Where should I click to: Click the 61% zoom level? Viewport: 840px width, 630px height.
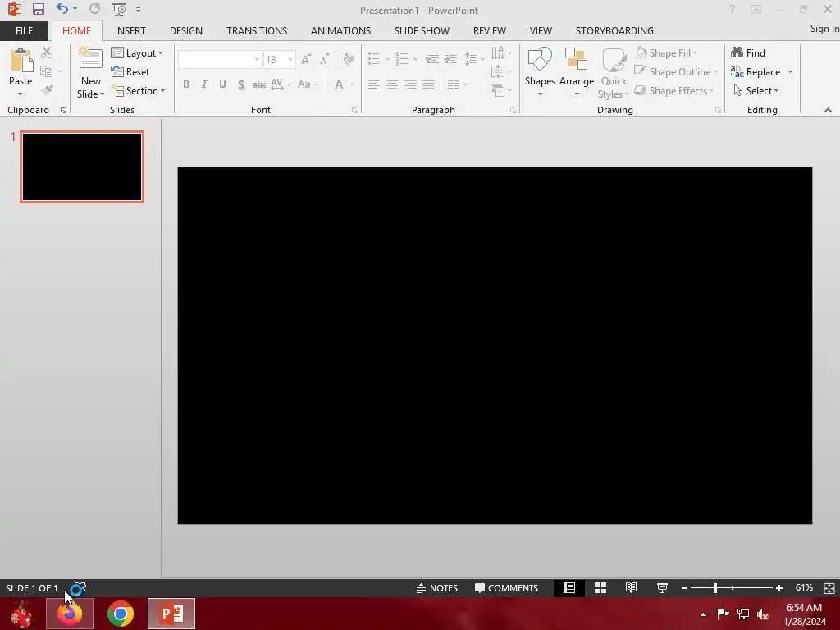(804, 587)
